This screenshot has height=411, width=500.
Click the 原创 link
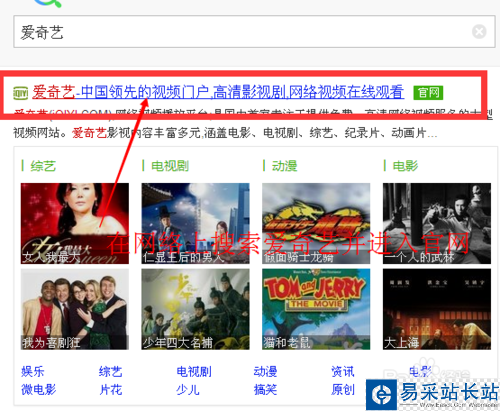[343, 389]
